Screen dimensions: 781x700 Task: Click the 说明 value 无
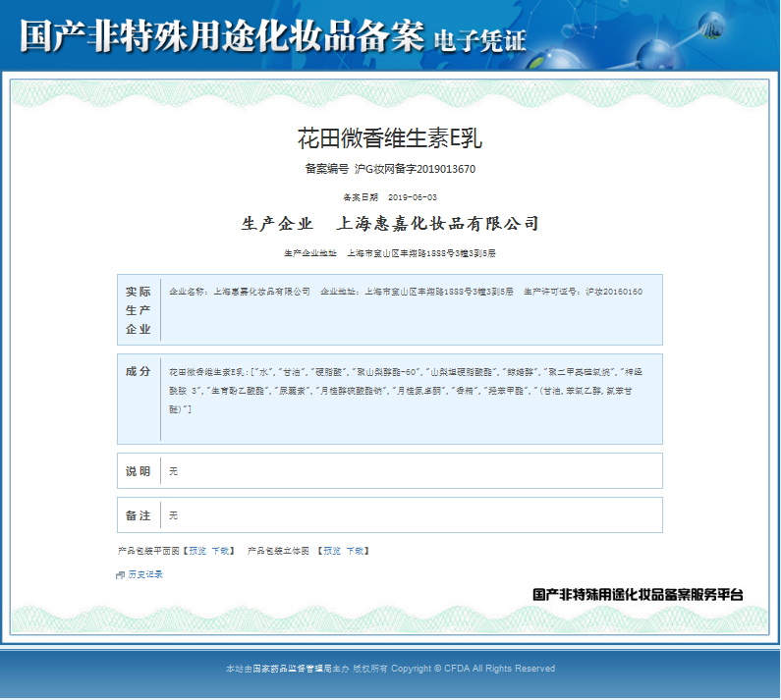tap(173, 471)
